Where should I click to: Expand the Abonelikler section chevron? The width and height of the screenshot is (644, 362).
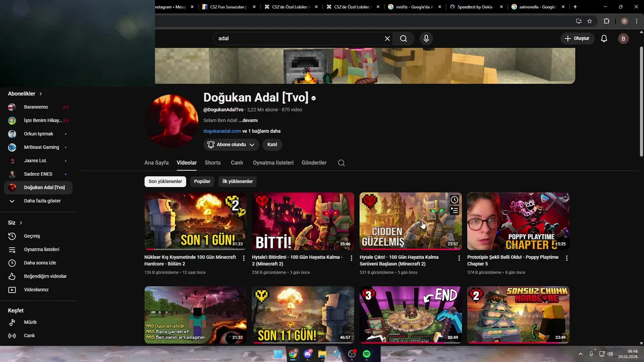(x=41, y=94)
